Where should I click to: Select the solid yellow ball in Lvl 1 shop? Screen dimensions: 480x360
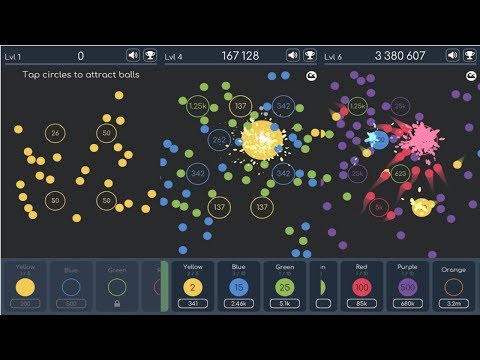pyautogui.click(x=25, y=287)
